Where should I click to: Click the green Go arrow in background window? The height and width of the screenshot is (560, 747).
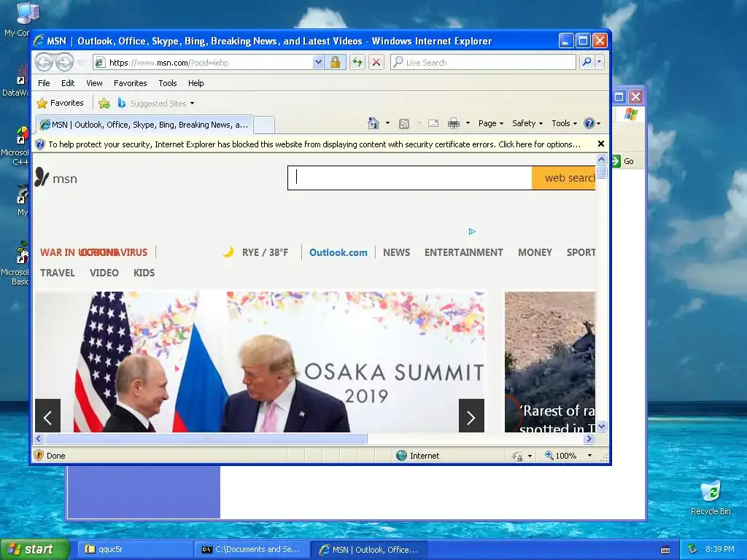pyautogui.click(x=616, y=161)
